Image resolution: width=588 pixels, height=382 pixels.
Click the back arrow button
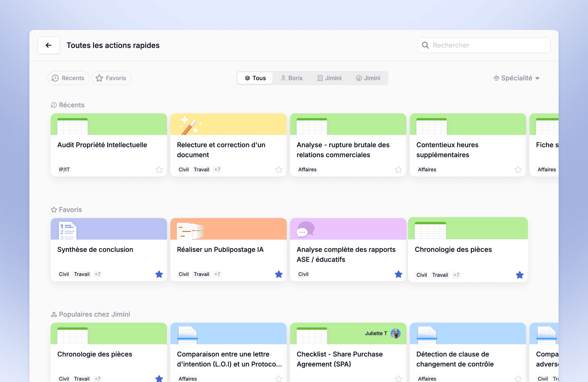tap(49, 45)
